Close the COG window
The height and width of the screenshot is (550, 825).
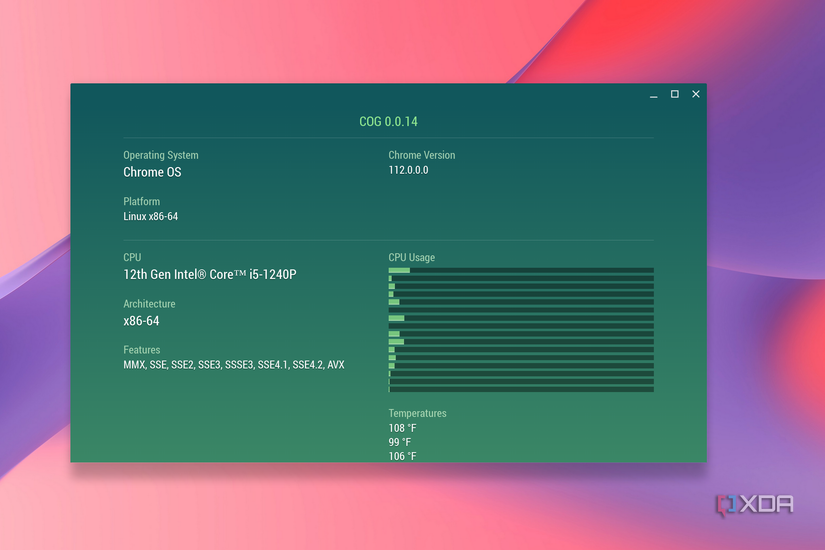coord(696,94)
